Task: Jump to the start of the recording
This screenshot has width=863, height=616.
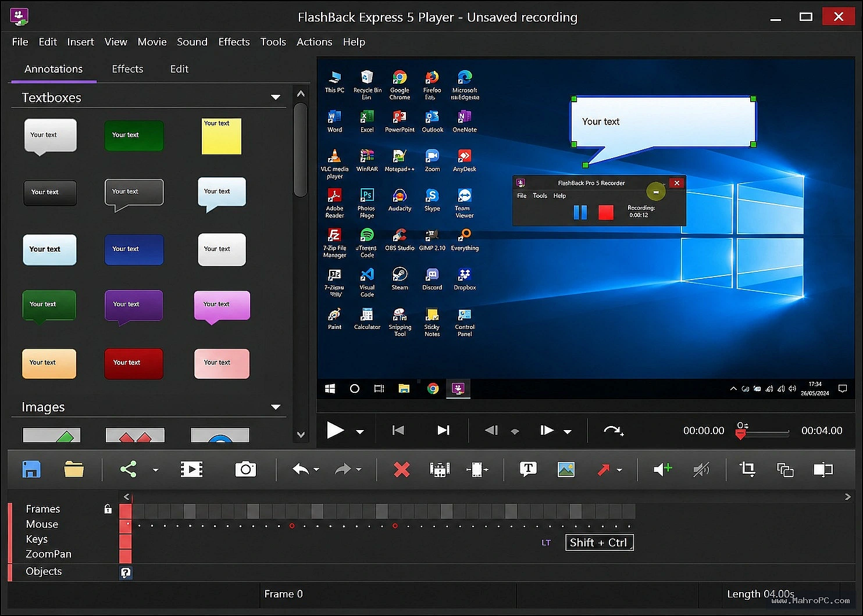Action: (398, 431)
